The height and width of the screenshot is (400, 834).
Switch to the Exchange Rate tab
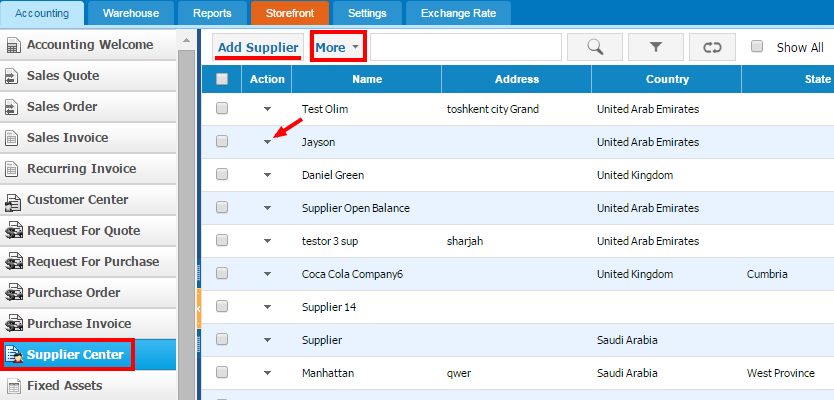tap(458, 13)
